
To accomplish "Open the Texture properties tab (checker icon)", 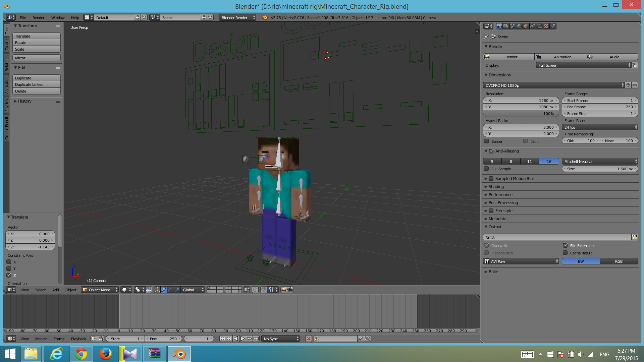I will pyautogui.click(x=546, y=26).
